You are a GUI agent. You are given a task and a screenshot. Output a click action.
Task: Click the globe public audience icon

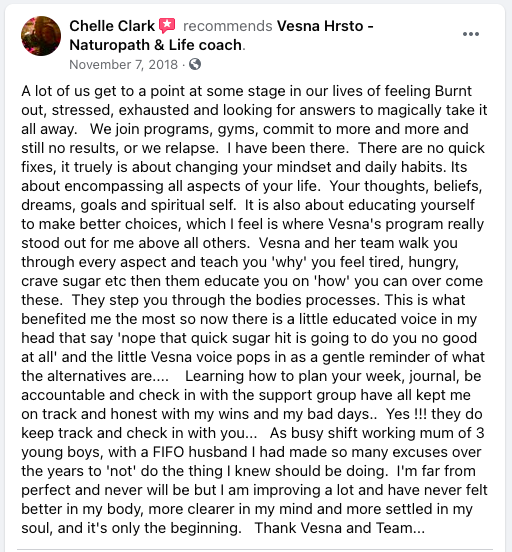pyautogui.click(x=195, y=64)
